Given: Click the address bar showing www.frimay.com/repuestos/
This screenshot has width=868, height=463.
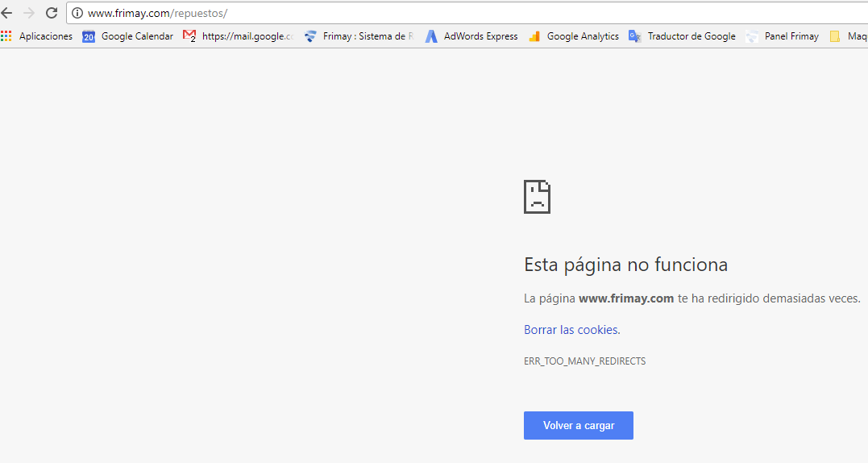Looking at the screenshot, I should click(x=467, y=13).
